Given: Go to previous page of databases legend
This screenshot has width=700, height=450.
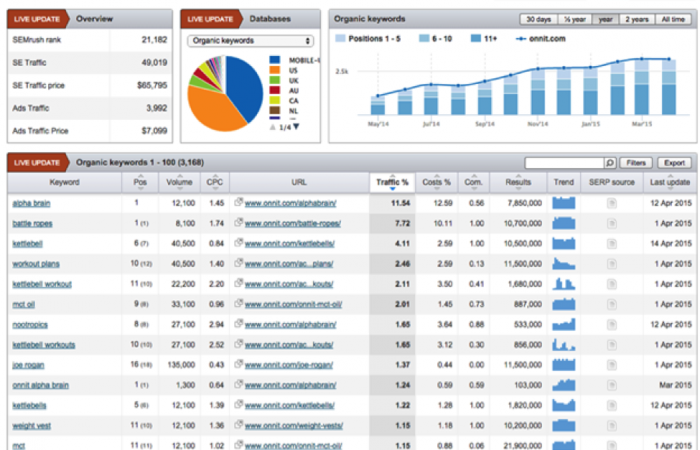Looking at the screenshot, I should point(273,127).
